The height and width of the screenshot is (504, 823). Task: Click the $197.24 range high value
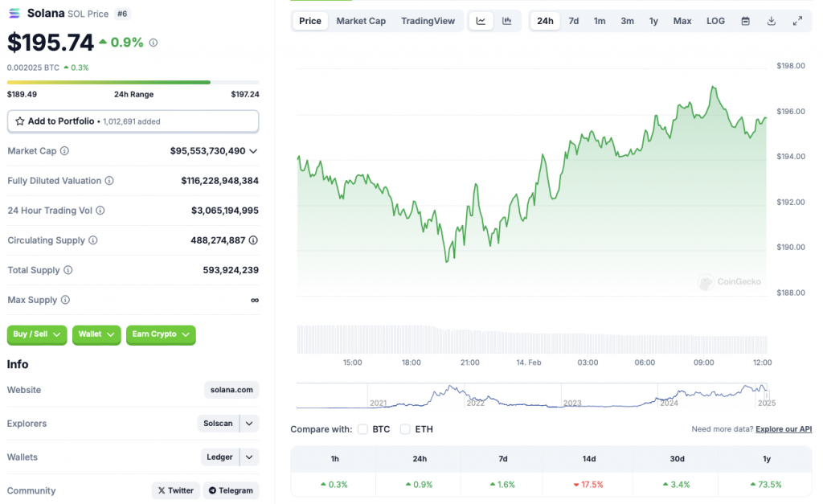coord(245,95)
